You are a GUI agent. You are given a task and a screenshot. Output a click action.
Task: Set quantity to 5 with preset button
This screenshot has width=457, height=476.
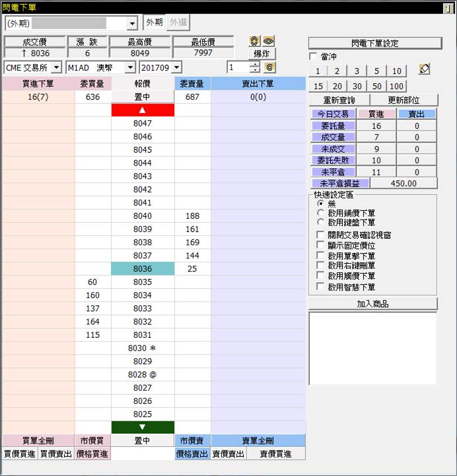tap(376, 71)
